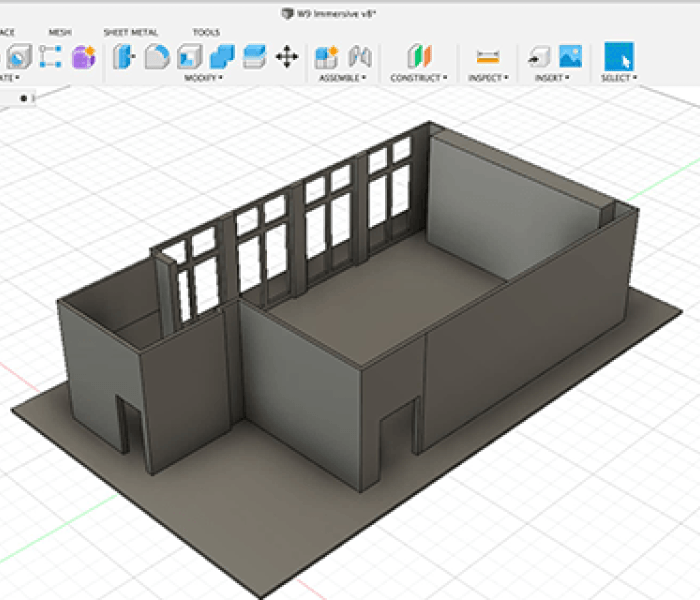
Task: Activate the blue Select cursor tool
Action: (x=619, y=56)
